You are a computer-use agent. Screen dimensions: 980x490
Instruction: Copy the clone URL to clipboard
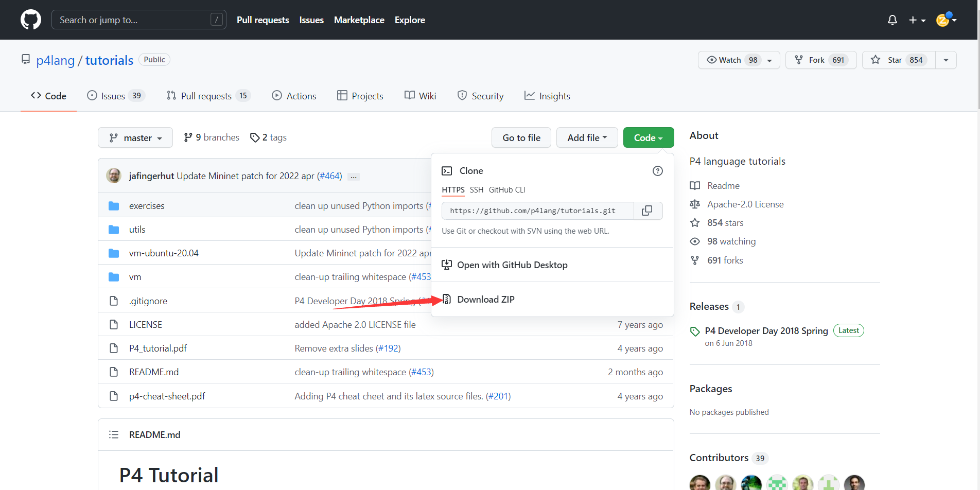coord(648,211)
